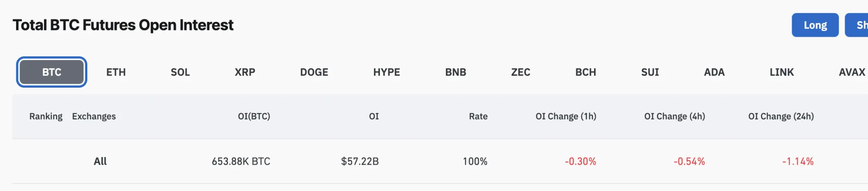The image size is (868, 191).
Task: Show BCH futures open interest
Action: pos(586,72)
